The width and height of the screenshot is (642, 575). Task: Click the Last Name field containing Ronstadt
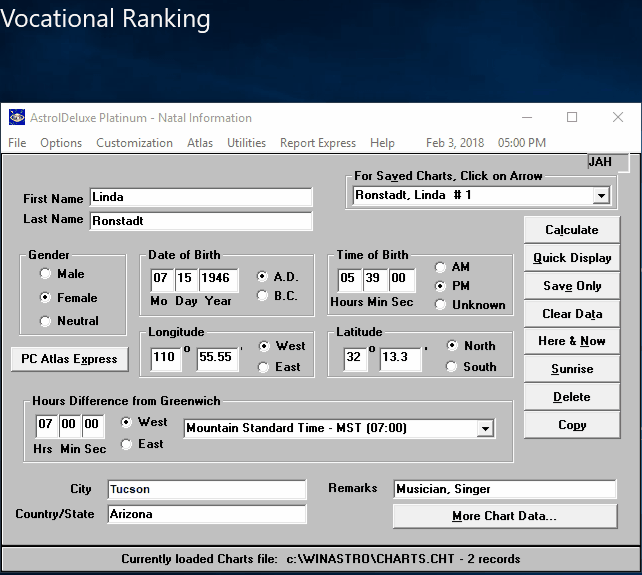click(201, 221)
